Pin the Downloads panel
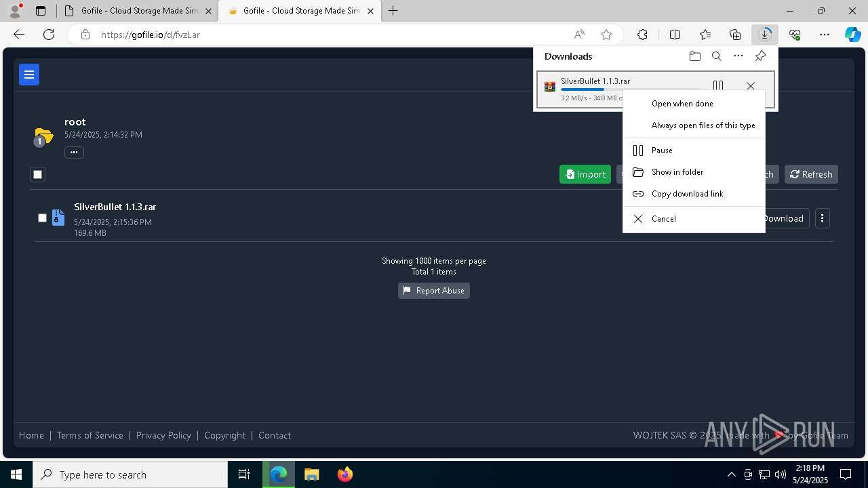Screen dimensions: 868x488 coord(760,56)
